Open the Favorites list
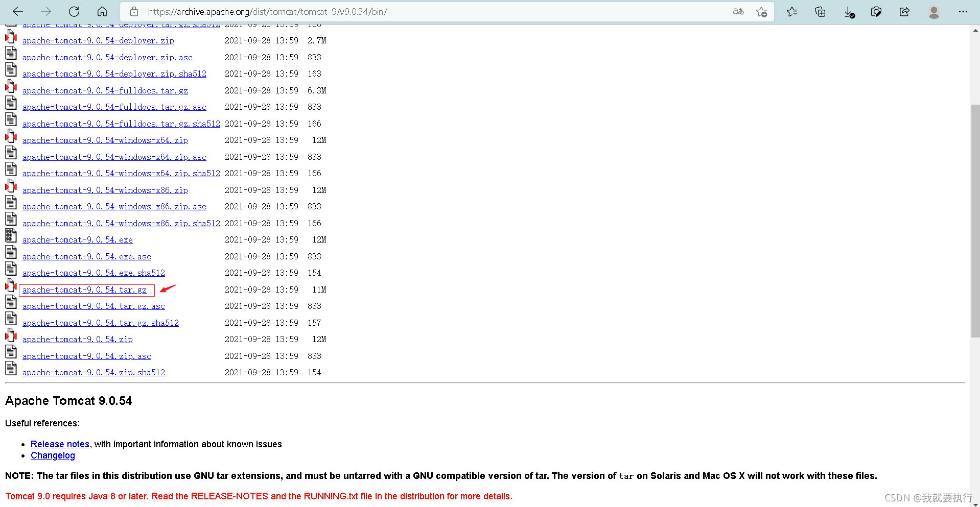The height and width of the screenshot is (507, 980). point(791,11)
